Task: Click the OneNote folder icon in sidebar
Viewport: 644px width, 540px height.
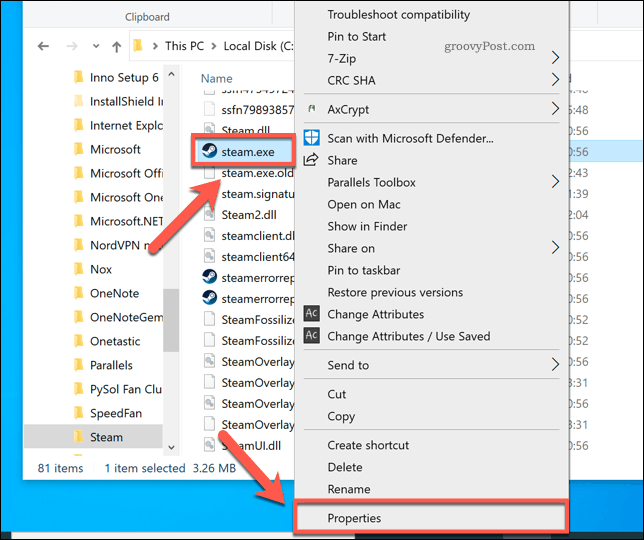Action: pyautogui.click(x=78, y=293)
